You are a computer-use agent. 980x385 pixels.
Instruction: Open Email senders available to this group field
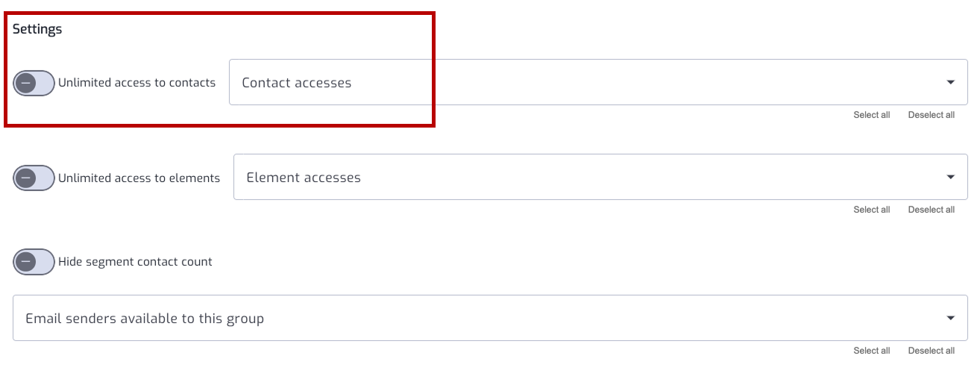490,318
